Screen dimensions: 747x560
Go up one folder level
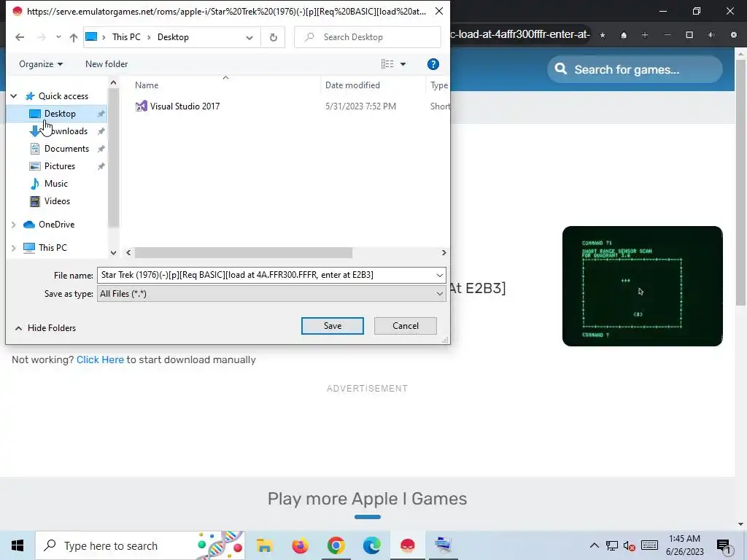click(74, 37)
